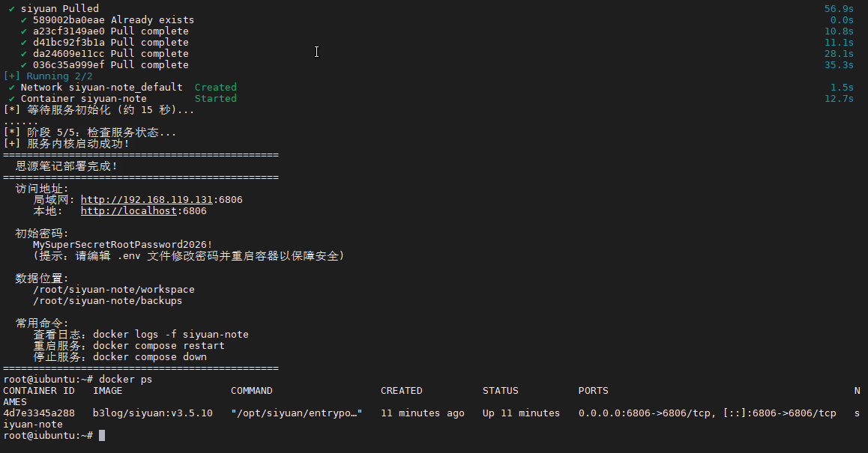Screen dimensions: 868x453
Task: Click the '常用命令:' label
Action: pos(42,323)
